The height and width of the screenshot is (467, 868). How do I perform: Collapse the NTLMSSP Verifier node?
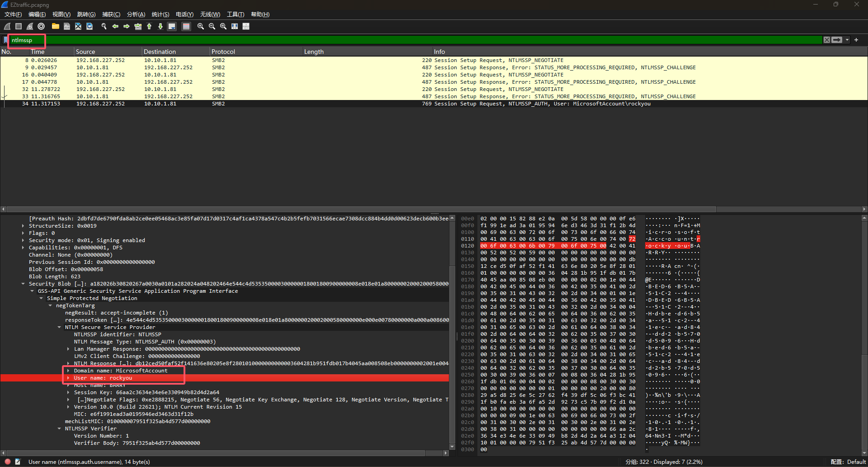click(59, 429)
